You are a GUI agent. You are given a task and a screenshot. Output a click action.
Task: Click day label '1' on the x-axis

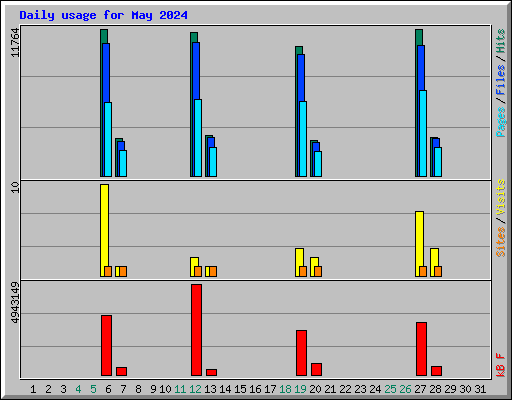click(x=33, y=389)
